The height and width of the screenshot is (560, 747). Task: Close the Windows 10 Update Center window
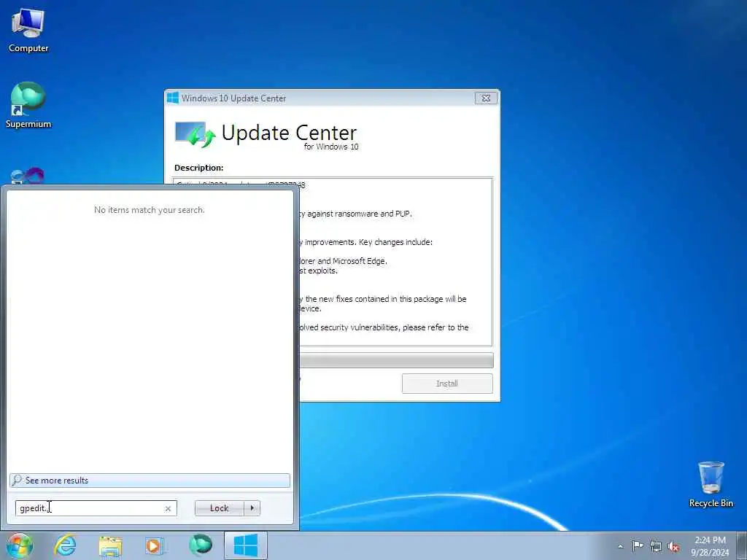(486, 98)
